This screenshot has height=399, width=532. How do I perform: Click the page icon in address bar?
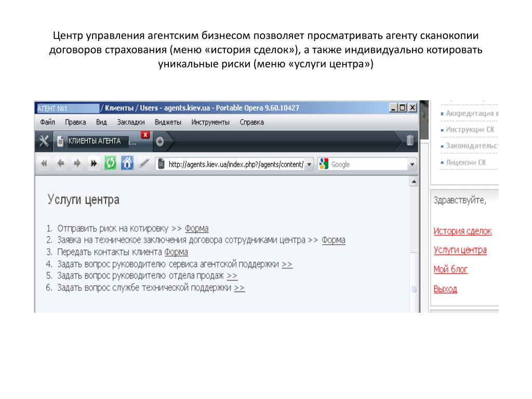162,164
